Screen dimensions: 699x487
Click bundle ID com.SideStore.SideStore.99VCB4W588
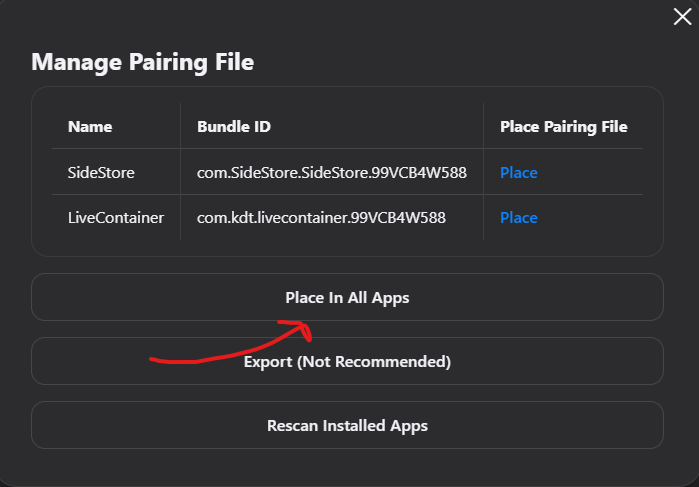point(332,173)
